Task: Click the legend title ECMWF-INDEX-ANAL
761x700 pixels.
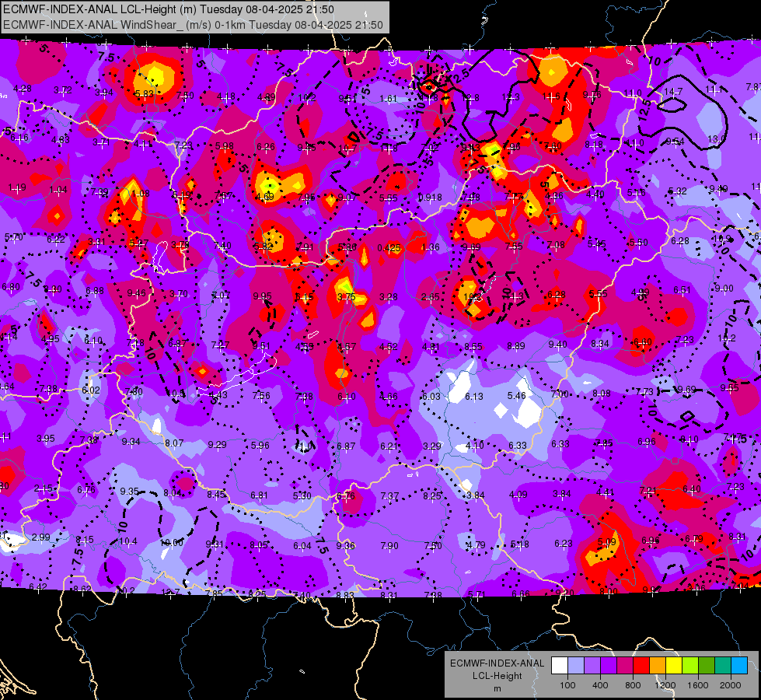Action: click(497, 663)
